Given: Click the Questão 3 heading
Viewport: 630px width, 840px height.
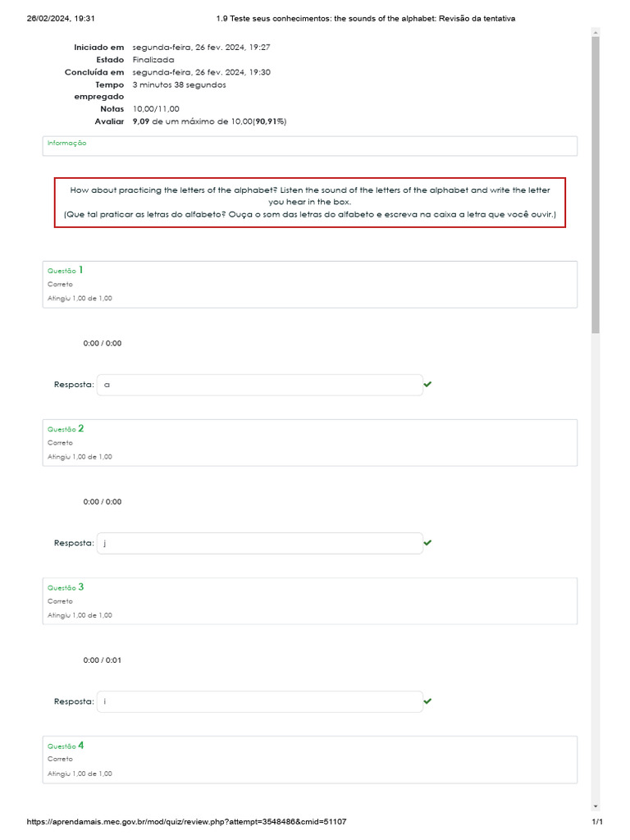Looking at the screenshot, I should pos(66,587).
